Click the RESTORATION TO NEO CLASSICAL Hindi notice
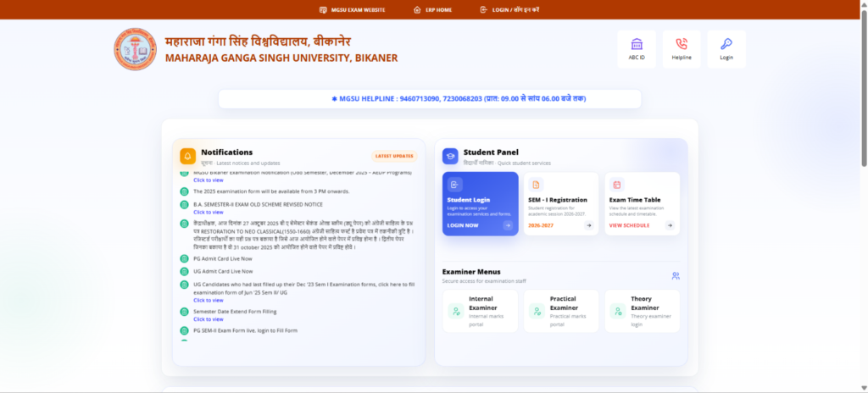This screenshot has height=393, width=868. [304, 235]
